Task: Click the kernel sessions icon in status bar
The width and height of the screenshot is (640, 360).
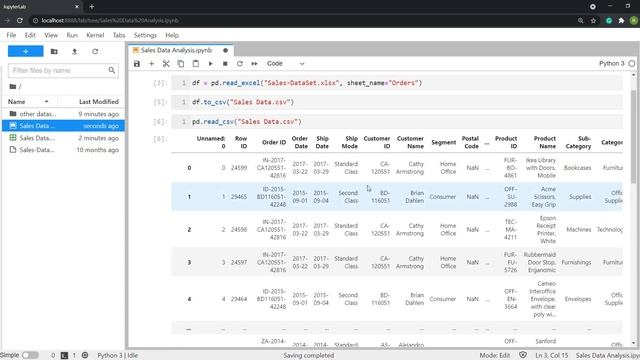Action: pyautogui.click(x=85, y=355)
